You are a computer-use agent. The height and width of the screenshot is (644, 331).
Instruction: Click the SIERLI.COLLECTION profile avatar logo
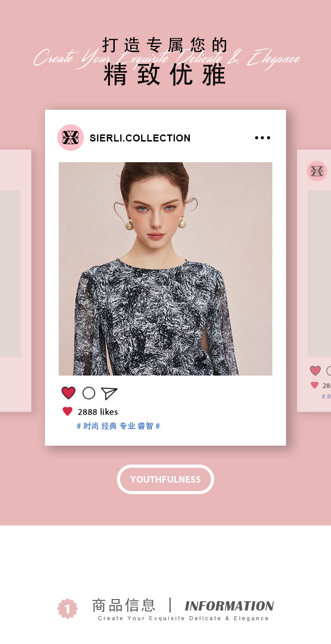tap(71, 138)
